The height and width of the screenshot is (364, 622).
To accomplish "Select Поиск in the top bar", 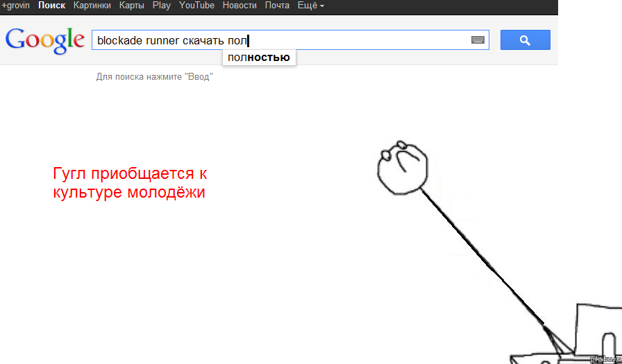I will (x=51, y=6).
